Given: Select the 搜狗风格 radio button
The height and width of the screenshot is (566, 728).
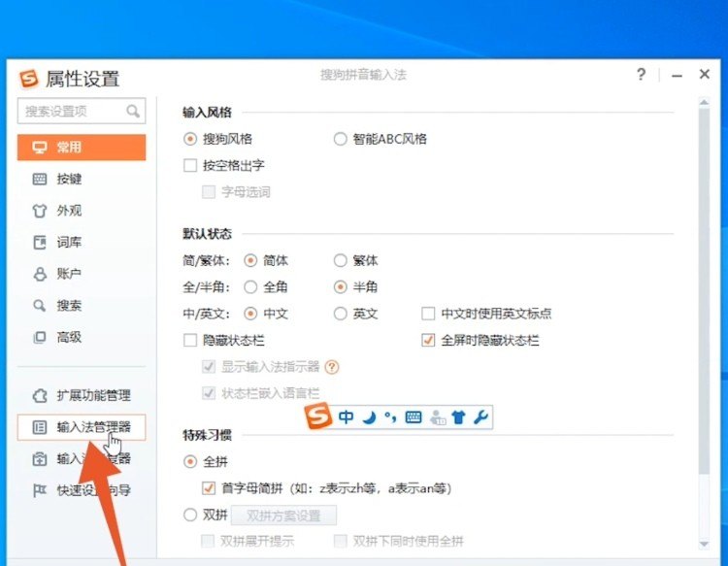Looking at the screenshot, I should pyautogui.click(x=190, y=139).
